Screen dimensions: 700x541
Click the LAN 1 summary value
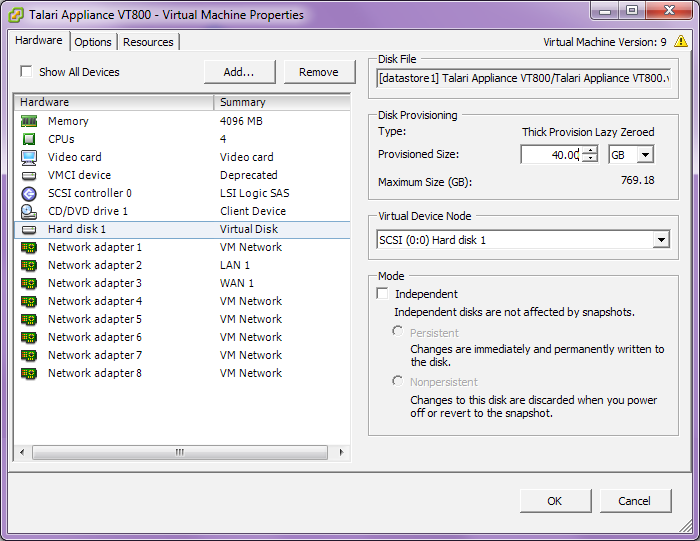235,265
